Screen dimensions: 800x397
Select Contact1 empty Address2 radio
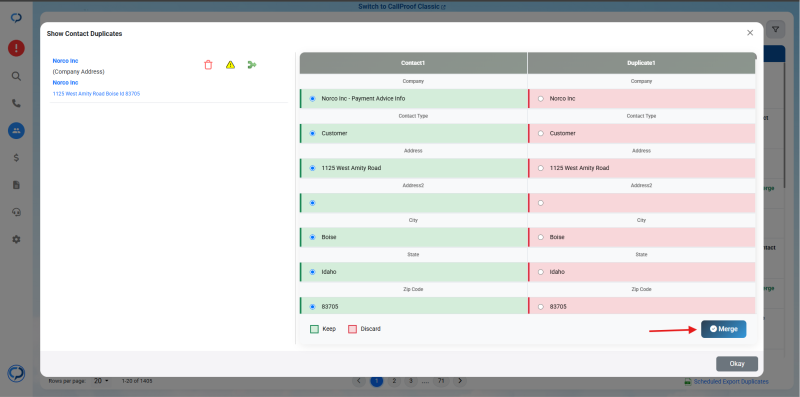click(x=313, y=203)
